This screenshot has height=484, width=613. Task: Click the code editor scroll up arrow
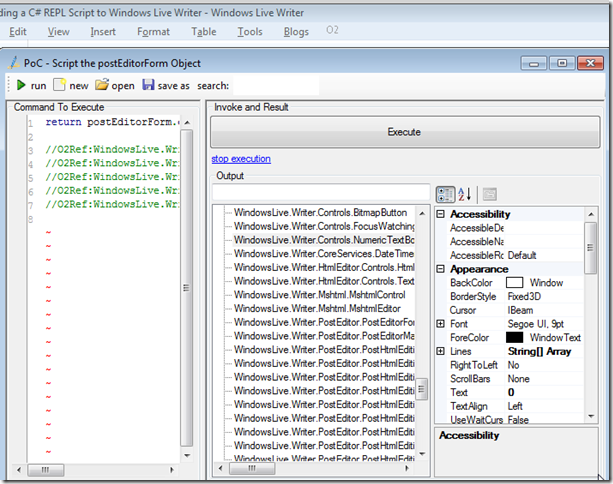tap(187, 123)
